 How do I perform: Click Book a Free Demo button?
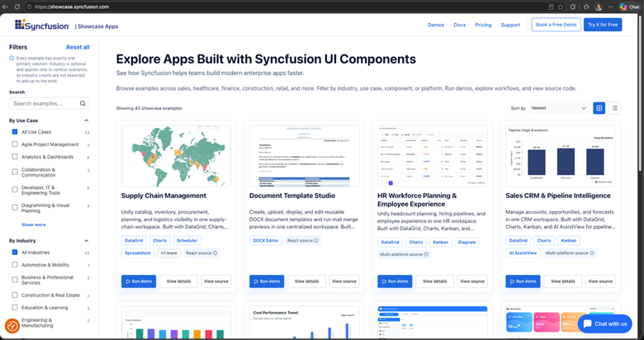click(x=556, y=25)
